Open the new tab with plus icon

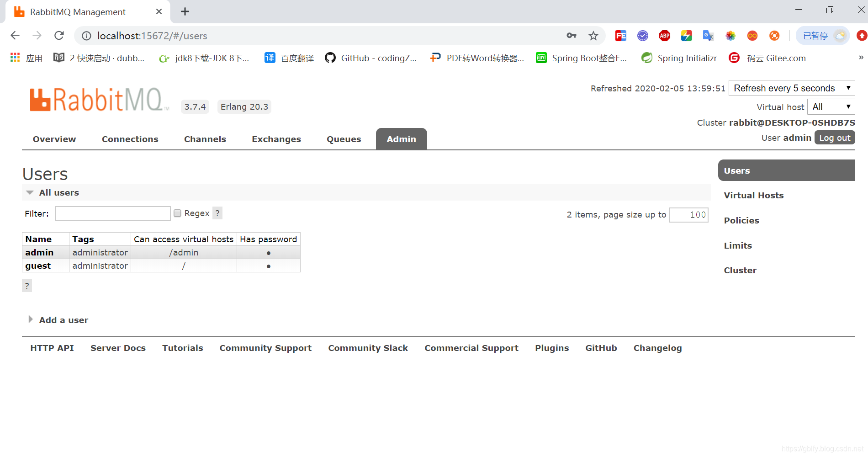[x=185, y=11]
